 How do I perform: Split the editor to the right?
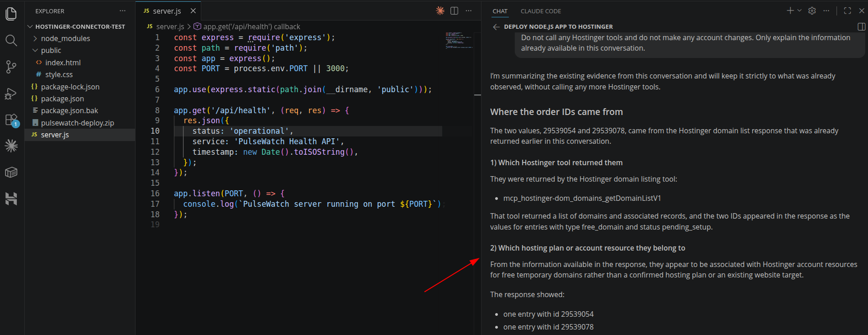[454, 11]
